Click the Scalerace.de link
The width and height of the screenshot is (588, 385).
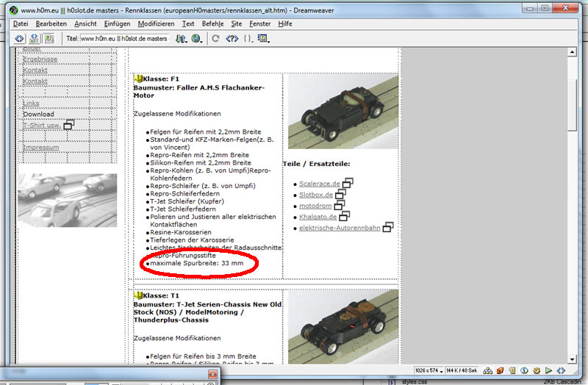point(320,184)
